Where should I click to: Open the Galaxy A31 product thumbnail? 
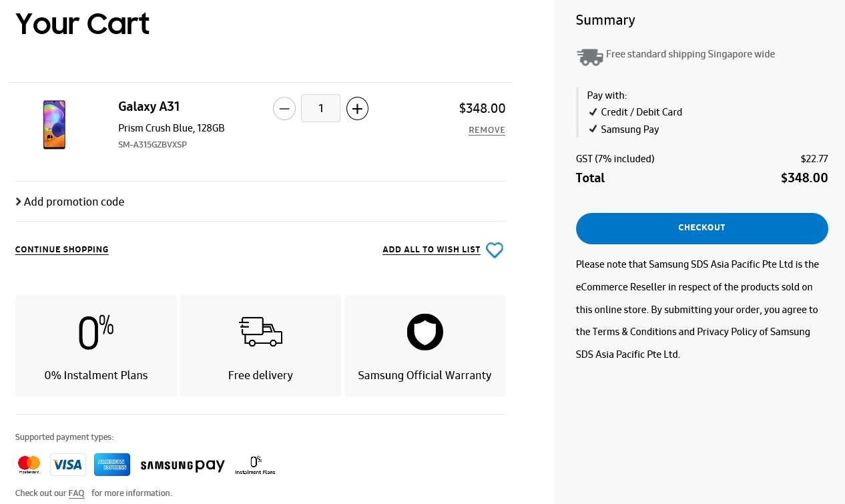click(x=55, y=125)
